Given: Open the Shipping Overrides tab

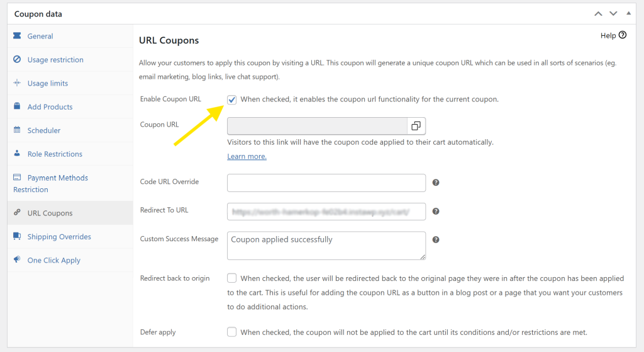Looking at the screenshot, I should (x=70, y=236).
